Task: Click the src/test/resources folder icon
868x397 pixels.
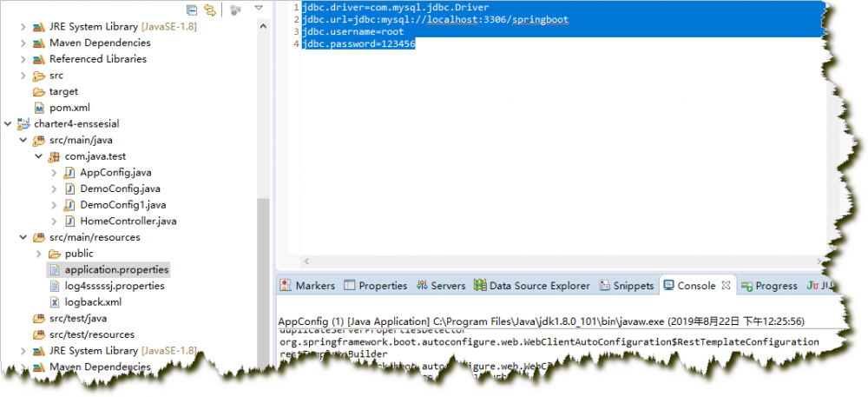Action: point(39,334)
